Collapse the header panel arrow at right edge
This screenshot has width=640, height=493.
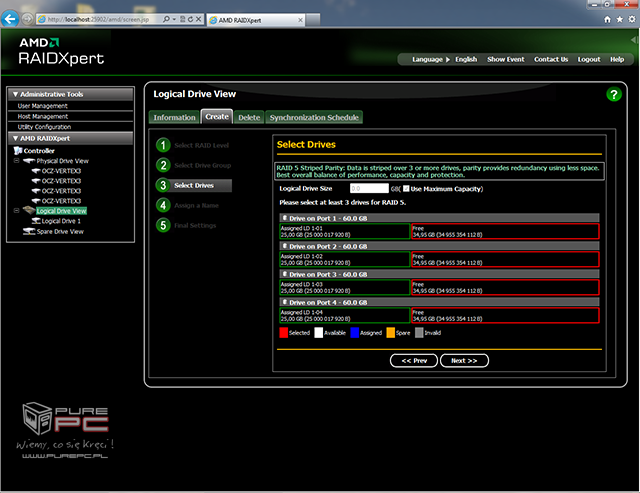[634, 40]
